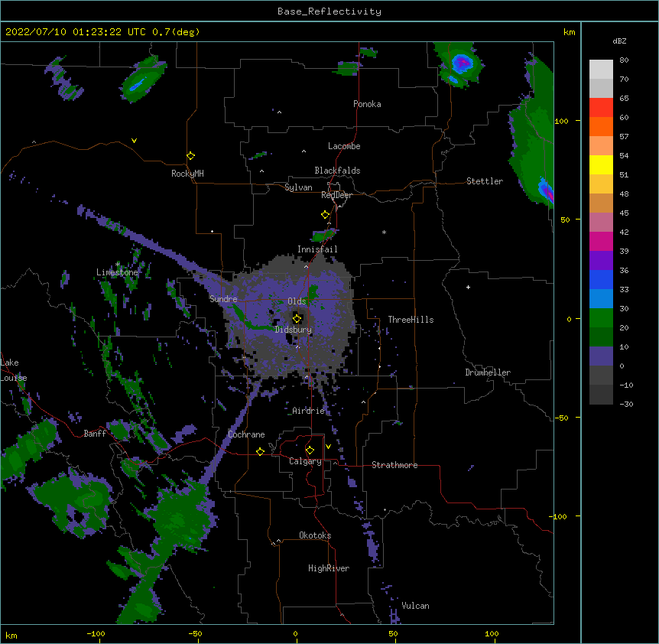
Task: Click the Banff label
Action: pyautogui.click(x=95, y=434)
